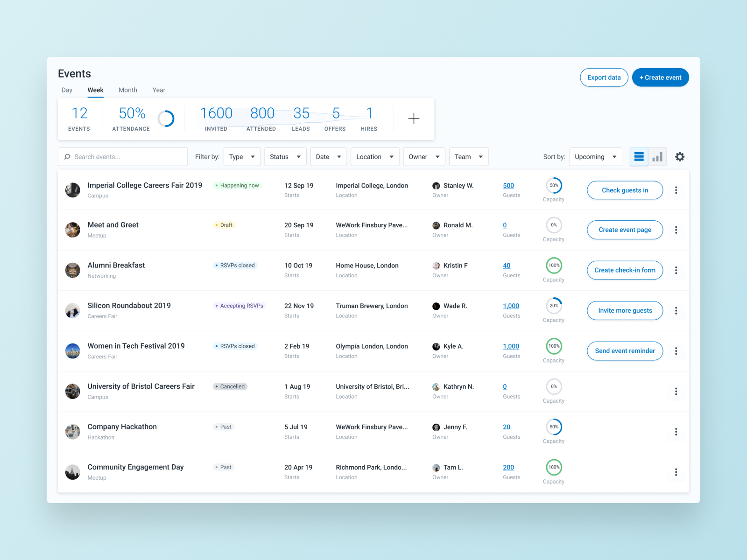Switch to the Day view tab
This screenshot has height=560, width=747.
click(x=67, y=90)
